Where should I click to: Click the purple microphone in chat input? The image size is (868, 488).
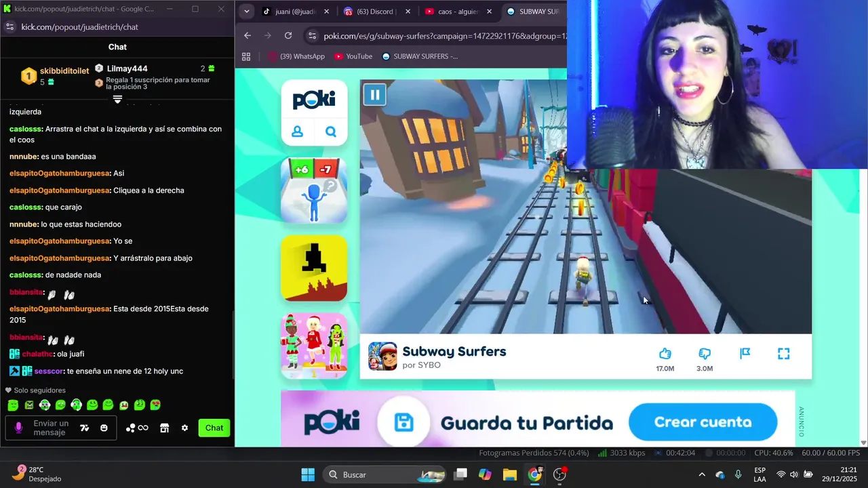click(x=18, y=428)
